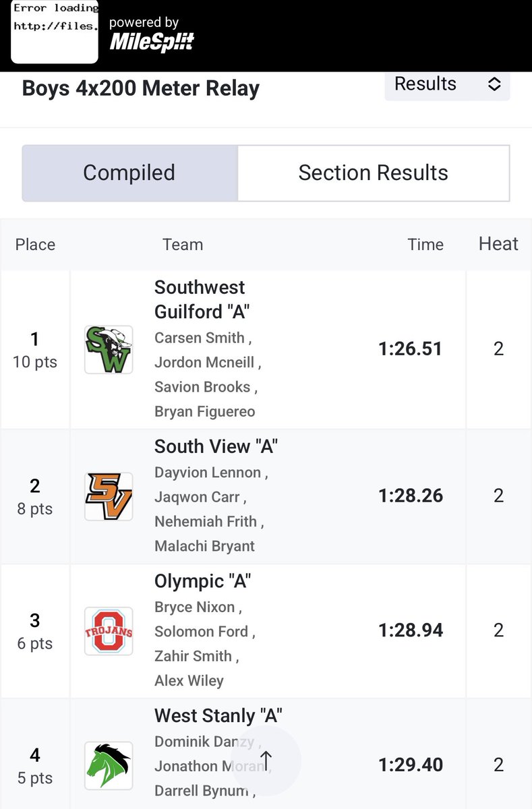The image size is (532, 809).
Task: Open South View "A" team link
Action: (x=216, y=446)
